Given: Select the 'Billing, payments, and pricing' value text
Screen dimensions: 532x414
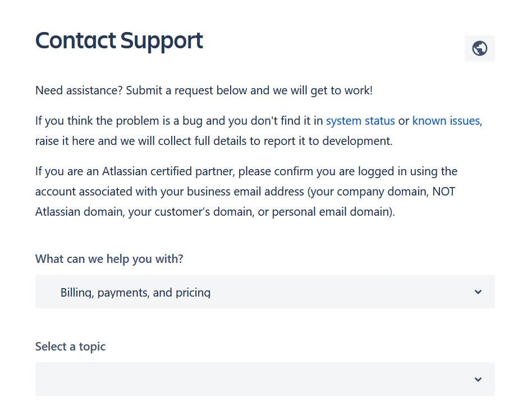Looking at the screenshot, I should click(135, 293).
